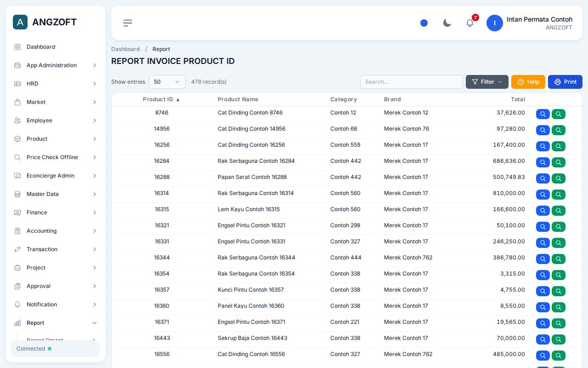Go to Dashboard via breadcrumb link

coord(125,49)
